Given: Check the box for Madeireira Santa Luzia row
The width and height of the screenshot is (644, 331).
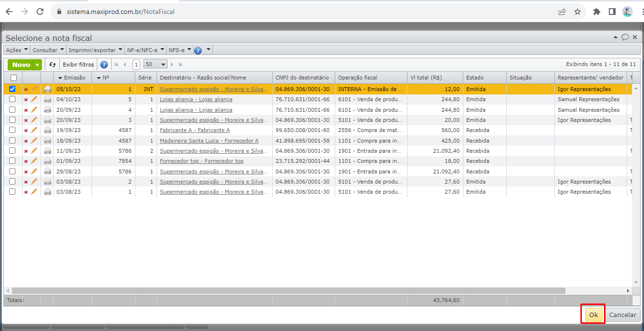Looking at the screenshot, I should pos(13,141).
